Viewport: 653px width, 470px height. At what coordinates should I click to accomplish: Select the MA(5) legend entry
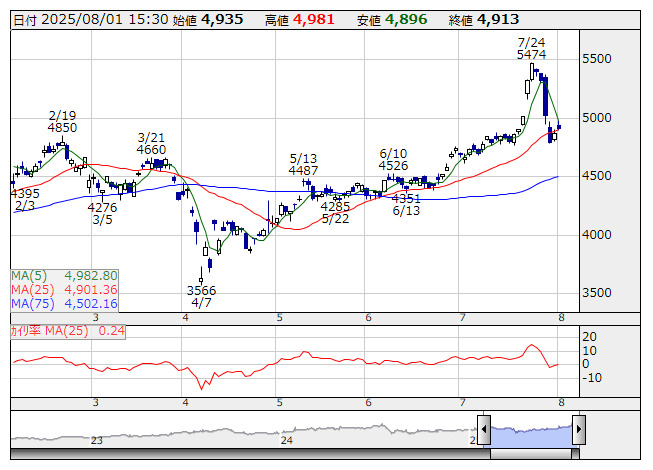pos(65,275)
